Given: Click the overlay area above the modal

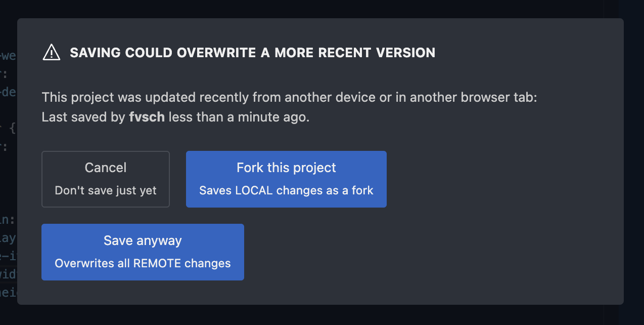Looking at the screenshot, I should 322,9.
